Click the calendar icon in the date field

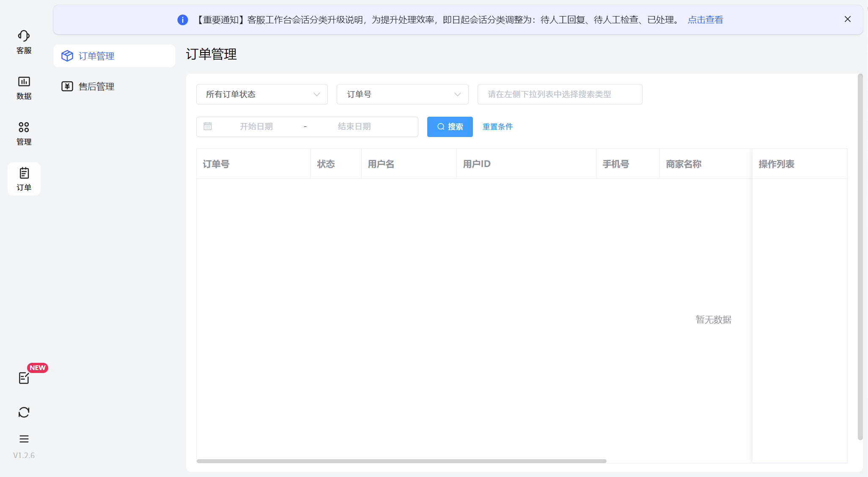coord(207,126)
